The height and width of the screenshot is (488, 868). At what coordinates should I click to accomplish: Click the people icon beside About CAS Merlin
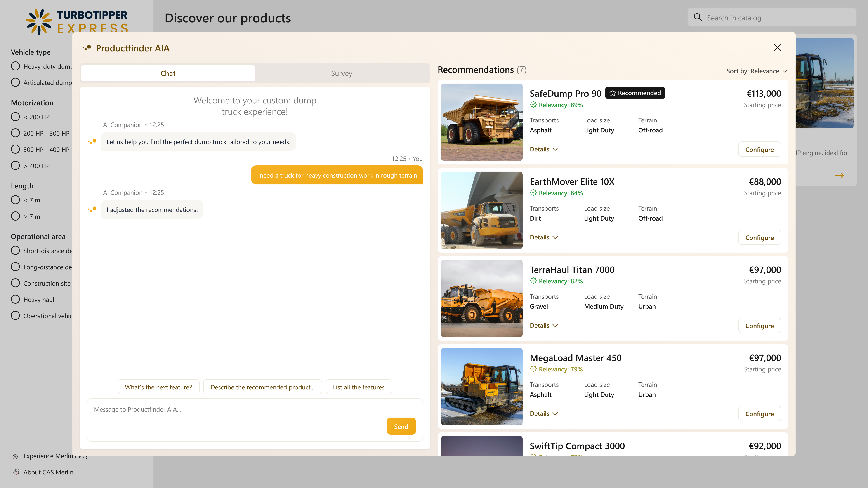click(x=17, y=472)
